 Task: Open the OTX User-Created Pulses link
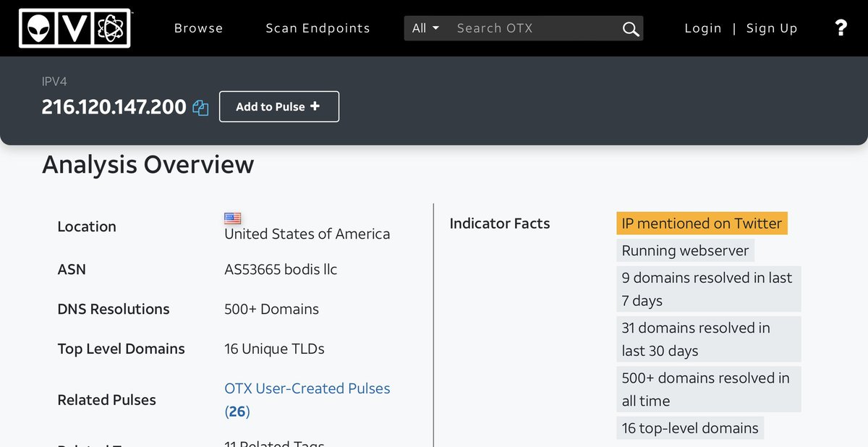(x=307, y=388)
